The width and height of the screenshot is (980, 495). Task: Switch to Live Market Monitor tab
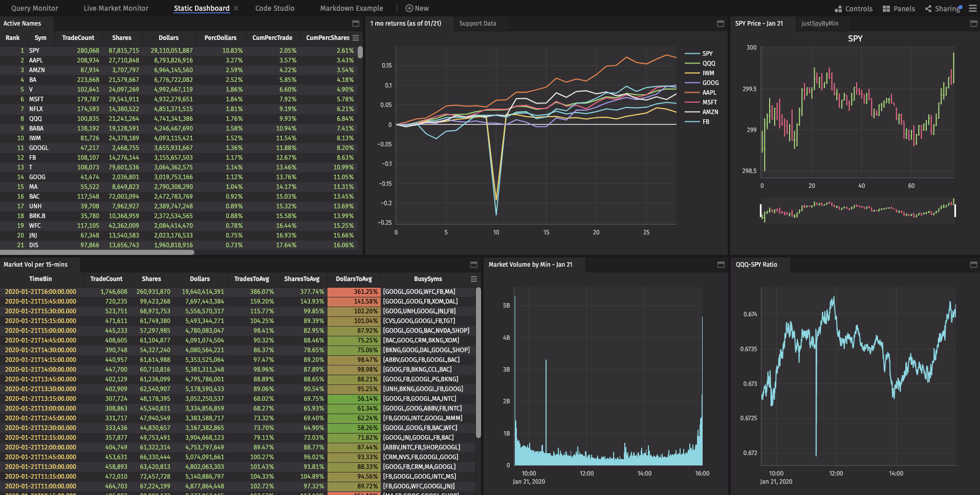pos(116,8)
